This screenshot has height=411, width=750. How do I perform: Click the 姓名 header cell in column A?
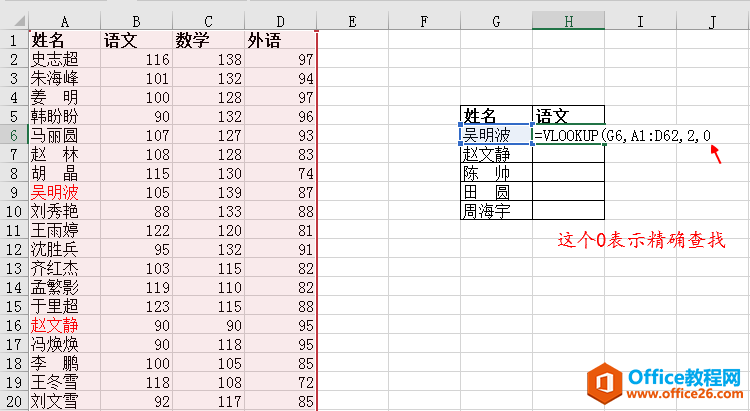pos(65,40)
